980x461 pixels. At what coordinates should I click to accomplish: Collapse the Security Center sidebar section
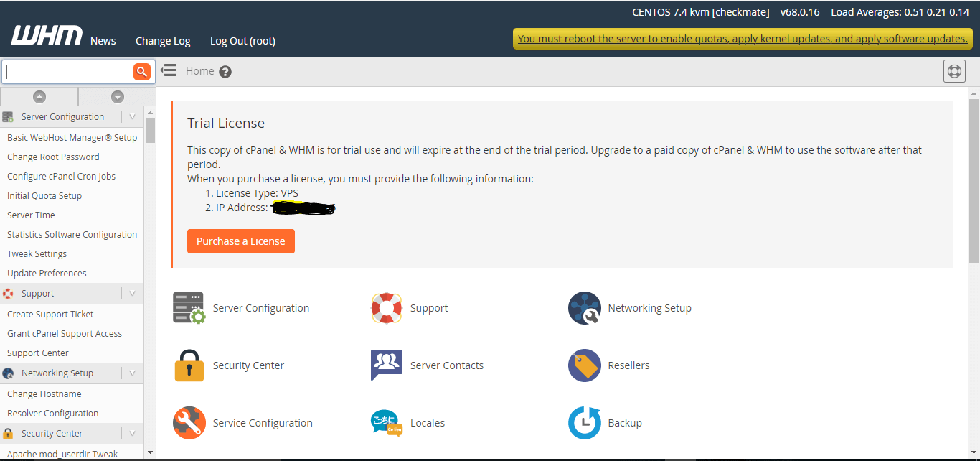(132, 433)
